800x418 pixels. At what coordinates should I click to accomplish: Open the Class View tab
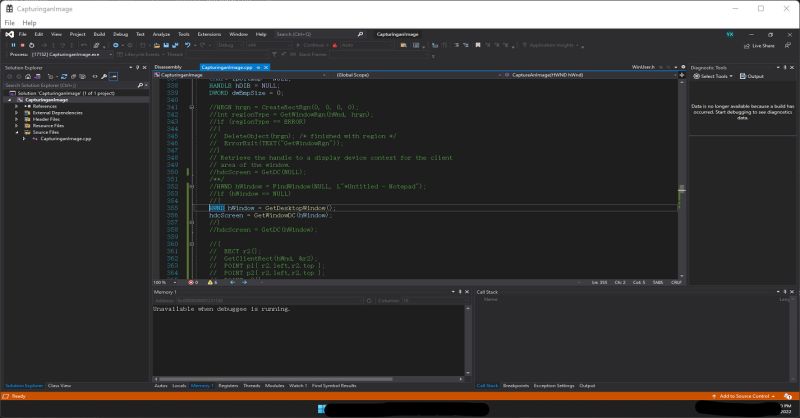[59, 386]
